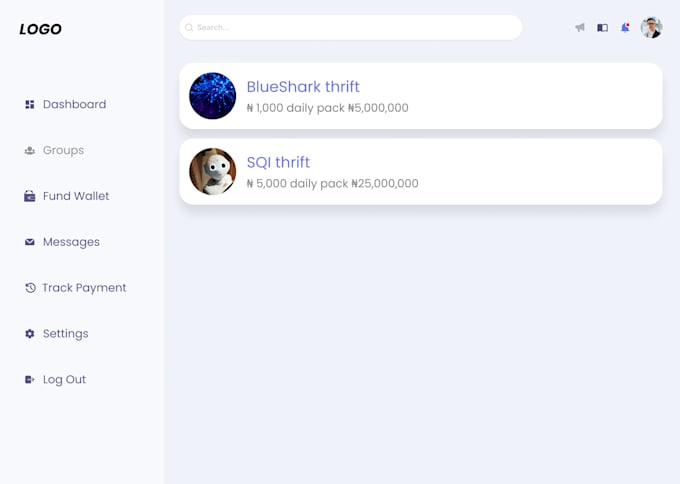Open the Fund Wallet menu label

pyautogui.click(x=76, y=196)
